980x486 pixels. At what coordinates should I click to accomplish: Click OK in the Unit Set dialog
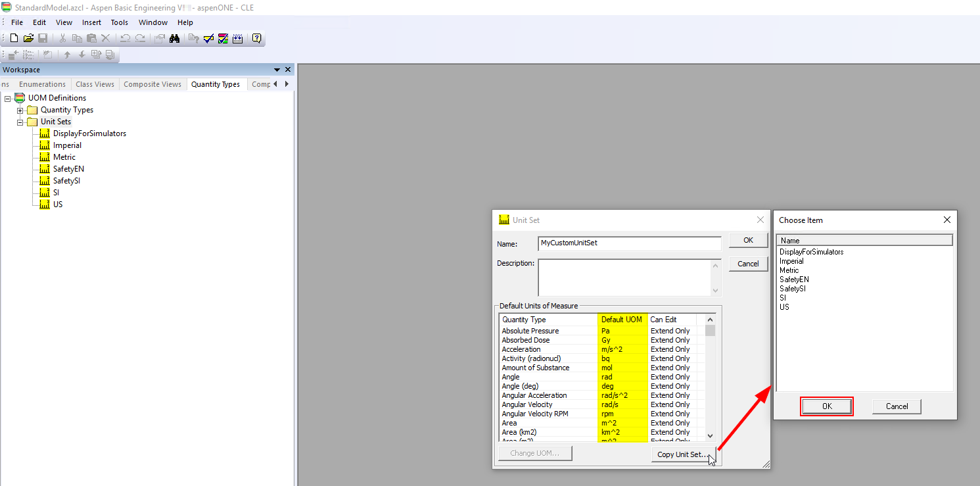(748, 240)
